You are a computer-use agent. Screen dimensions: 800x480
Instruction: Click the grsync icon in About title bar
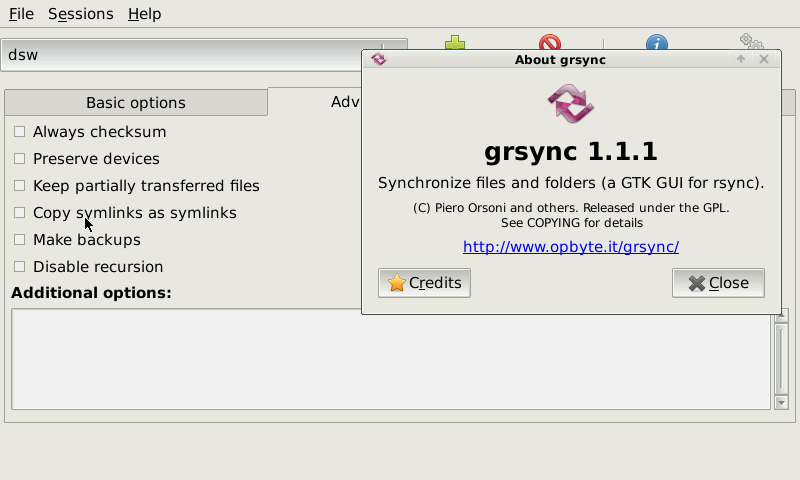(x=379, y=59)
